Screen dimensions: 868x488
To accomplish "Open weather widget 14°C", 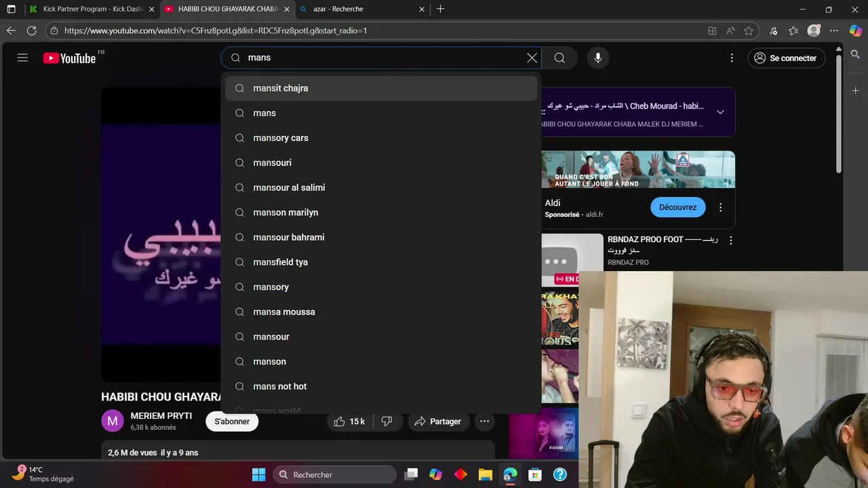I will pyautogui.click(x=44, y=474).
